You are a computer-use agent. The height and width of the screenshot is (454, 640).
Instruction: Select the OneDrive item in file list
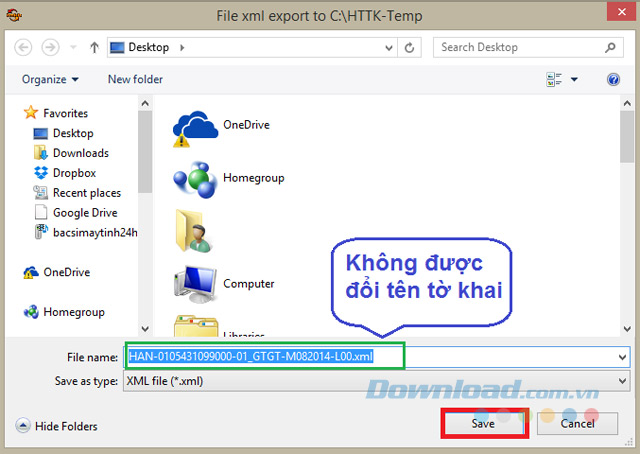click(x=222, y=128)
